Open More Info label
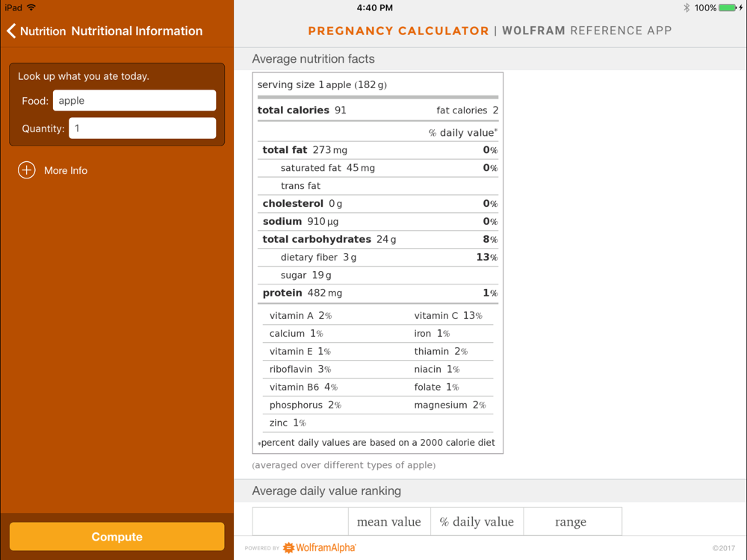Image resolution: width=747 pixels, height=560 pixels. point(66,170)
